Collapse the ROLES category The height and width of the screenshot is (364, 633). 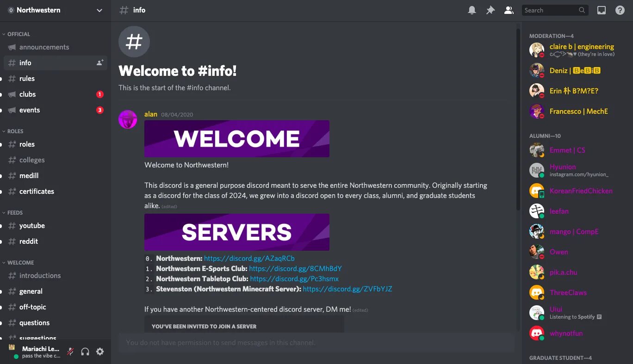coord(13,131)
